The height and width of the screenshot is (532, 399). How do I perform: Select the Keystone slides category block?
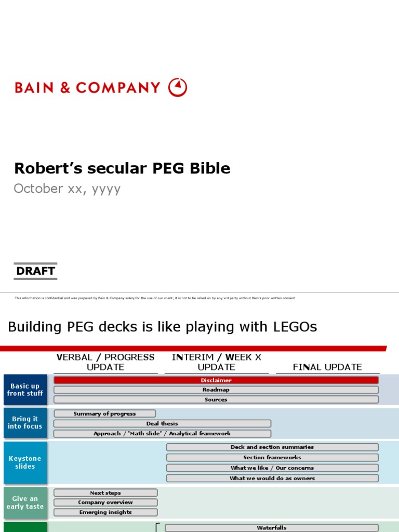(25, 462)
